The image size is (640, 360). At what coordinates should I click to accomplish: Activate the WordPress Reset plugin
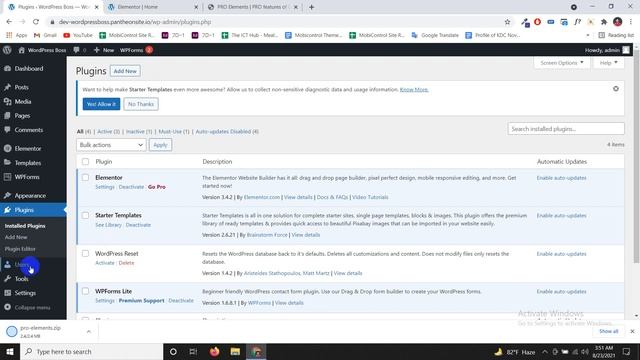(104, 263)
